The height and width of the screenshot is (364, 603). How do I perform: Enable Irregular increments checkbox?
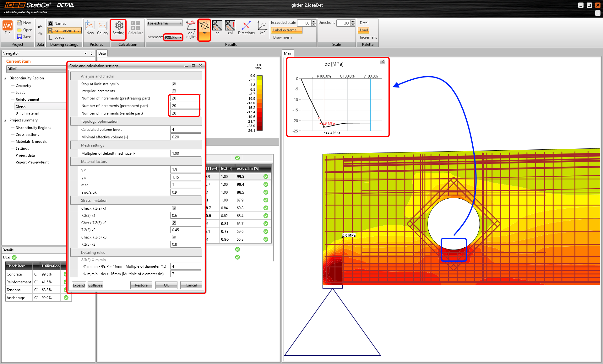(x=174, y=91)
